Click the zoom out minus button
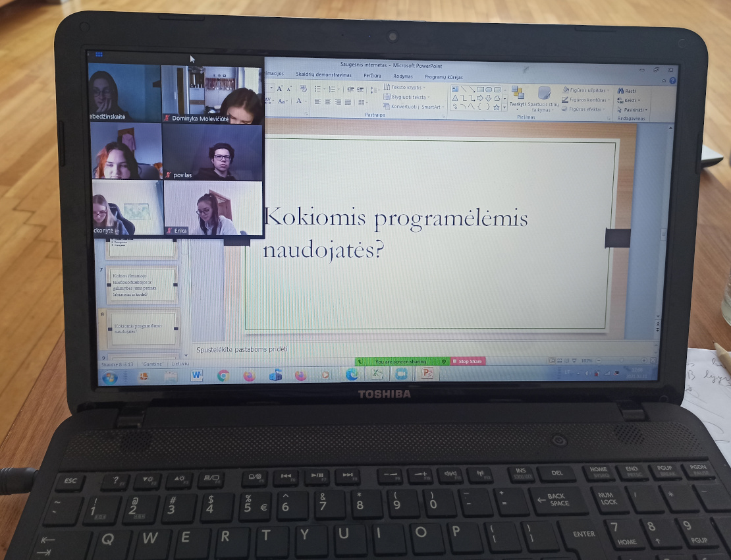The height and width of the screenshot is (560, 731). 599,360
